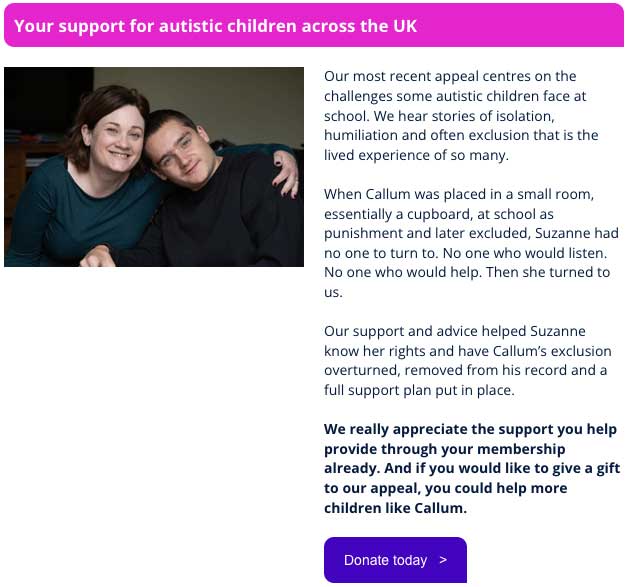Click paragraph starting 'Our most recent appeal'

pos(461,116)
